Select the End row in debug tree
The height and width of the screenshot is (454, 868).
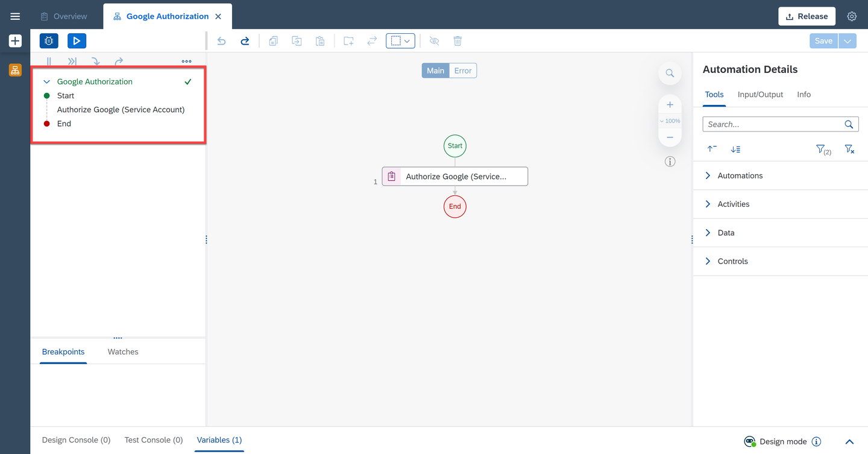pos(64,124)
